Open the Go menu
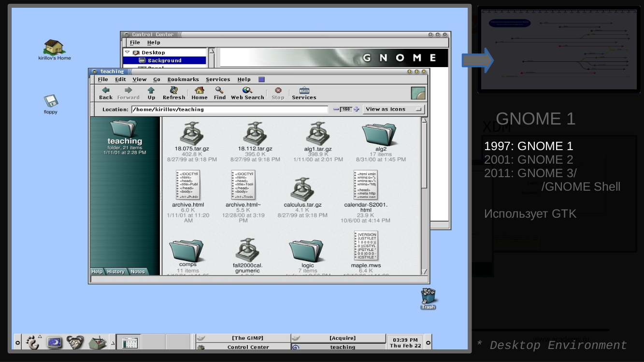The height and width of the screenshot is (362, 644). click(x=157, y=79)
